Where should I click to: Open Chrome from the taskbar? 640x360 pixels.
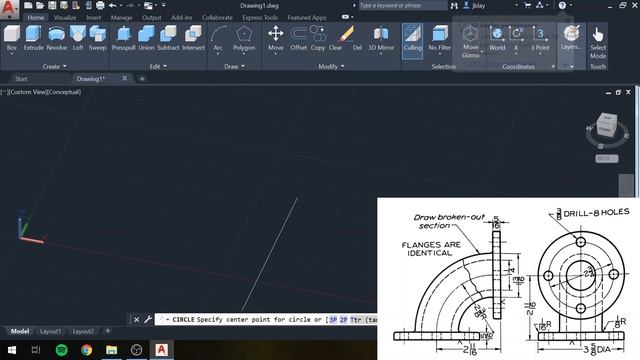(87, 350)
